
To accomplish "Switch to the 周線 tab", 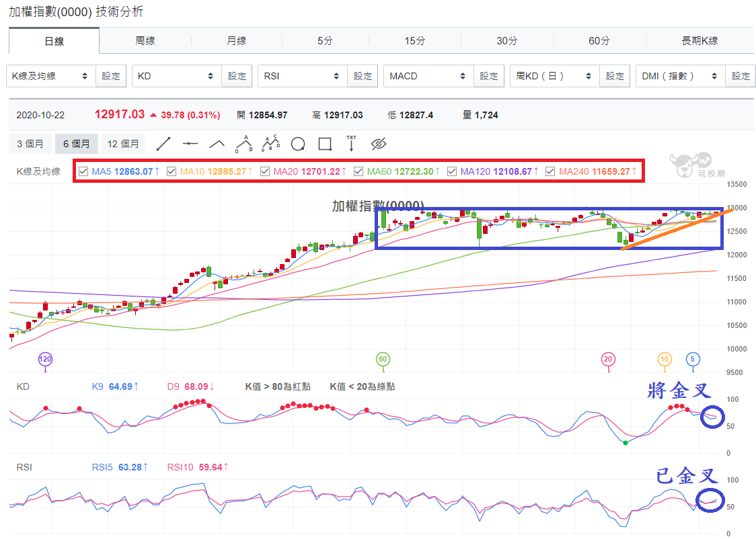I will pos(145,40).
